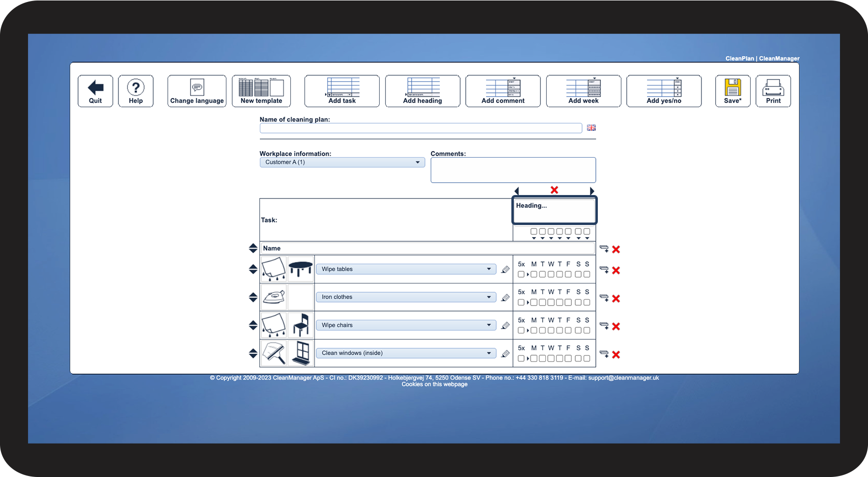Remove heading column with red X above it
The height and width of the screenshot is (477, 868).
click(554, 190)
